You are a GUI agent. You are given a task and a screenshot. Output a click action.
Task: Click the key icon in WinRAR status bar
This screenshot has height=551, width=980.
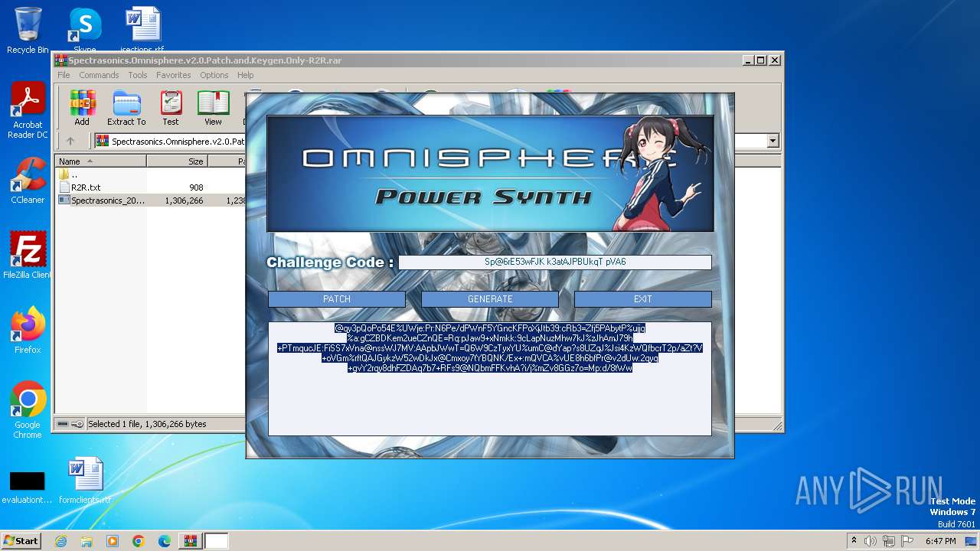click(x=77, y=424)
